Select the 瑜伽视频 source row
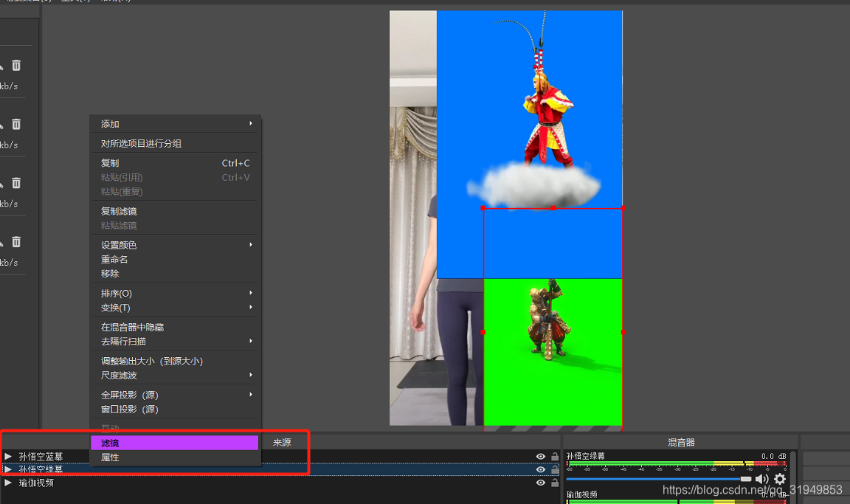The image size is (850, 504). [x=281, y=483]
